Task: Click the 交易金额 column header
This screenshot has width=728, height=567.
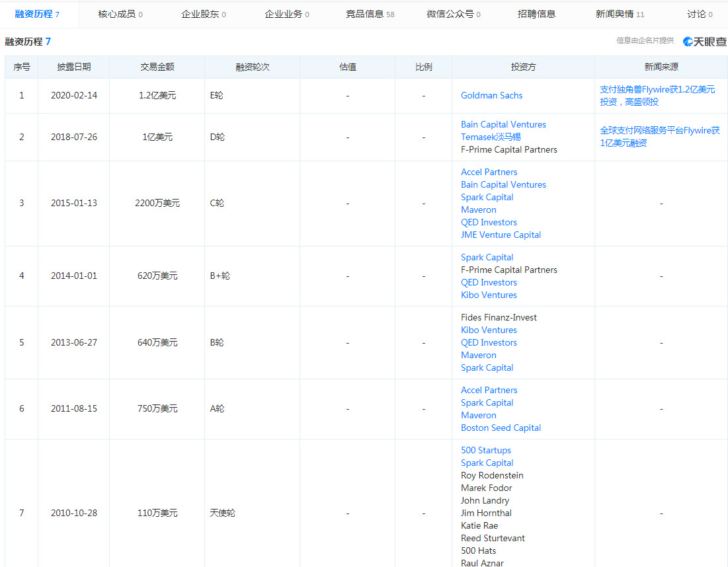Action: tap(157, 67)
